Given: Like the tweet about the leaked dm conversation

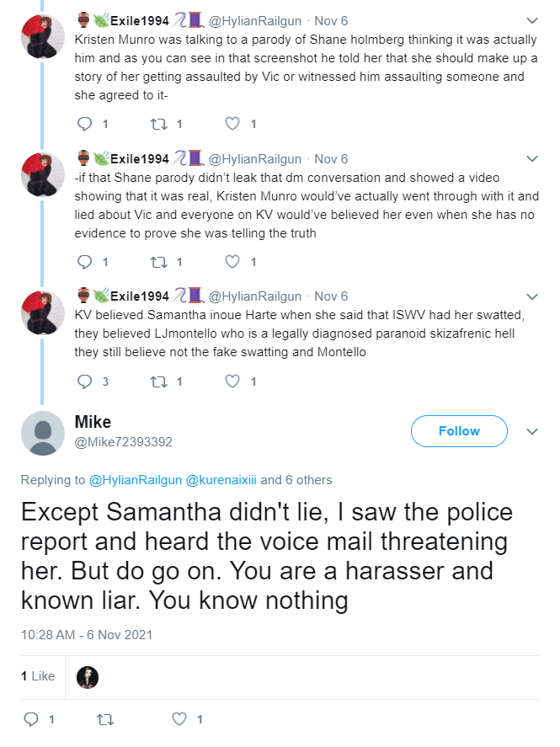Looking at the screenshot, I should [232, 262].
